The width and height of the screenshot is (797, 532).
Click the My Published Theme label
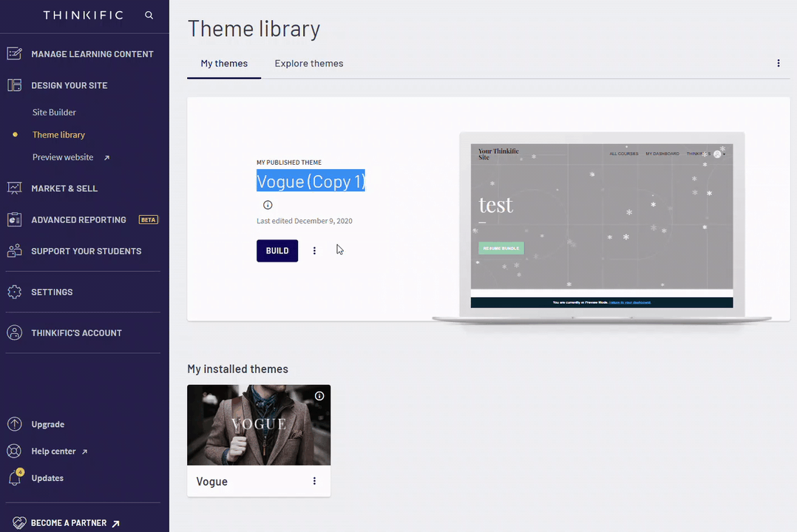tap(288, 163)
